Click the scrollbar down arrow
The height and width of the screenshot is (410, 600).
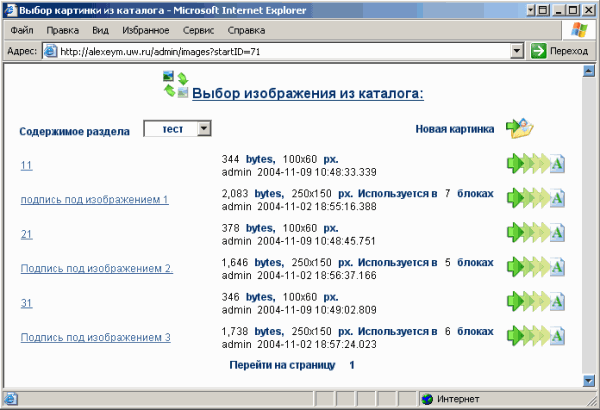[588, 380]
